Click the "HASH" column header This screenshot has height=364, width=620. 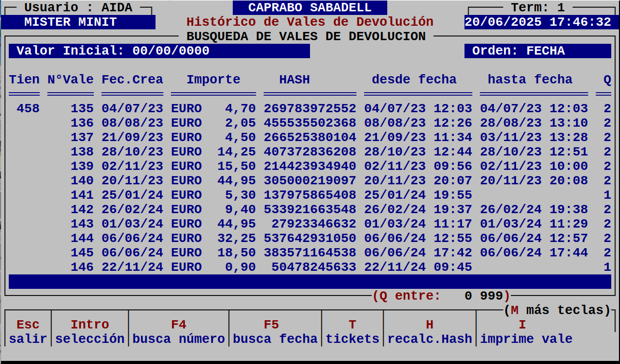[295, 79]
